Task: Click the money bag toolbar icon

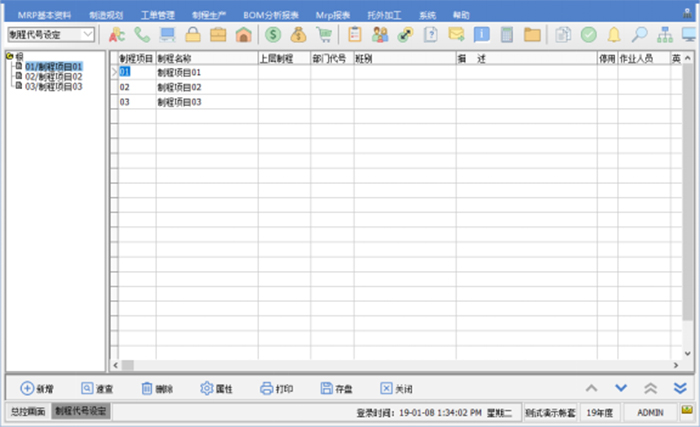Action: click(298, 35)
